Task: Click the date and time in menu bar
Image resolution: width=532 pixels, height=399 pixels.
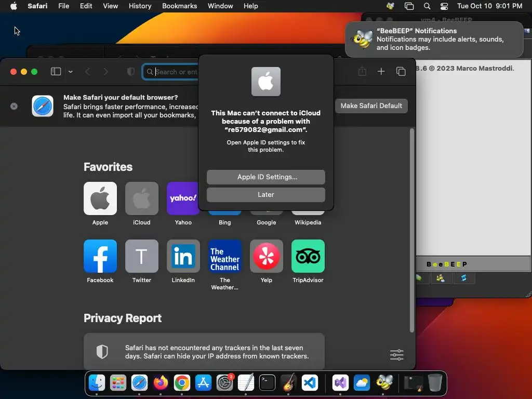Action: [489, 6]
